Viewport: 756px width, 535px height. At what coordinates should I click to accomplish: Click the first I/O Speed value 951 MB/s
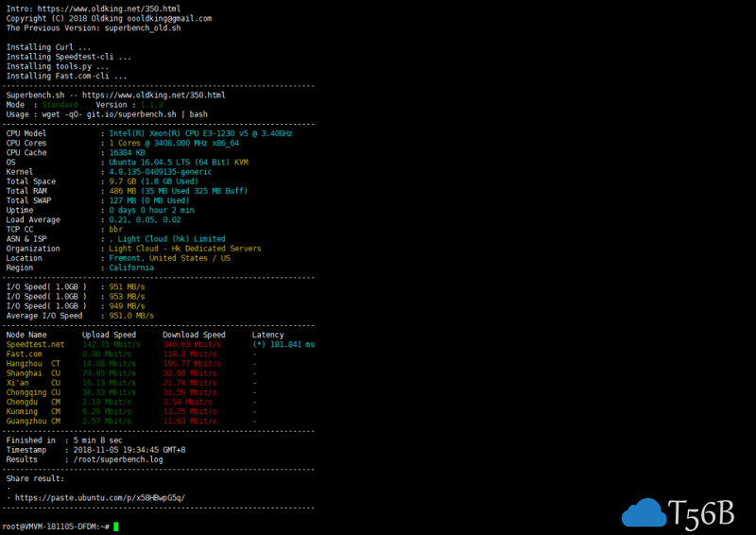tap(127, 286)
